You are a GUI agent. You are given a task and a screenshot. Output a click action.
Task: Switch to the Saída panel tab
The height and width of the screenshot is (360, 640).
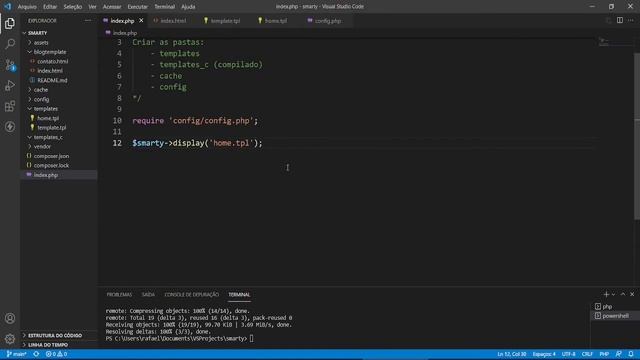[x=148, y=294]
